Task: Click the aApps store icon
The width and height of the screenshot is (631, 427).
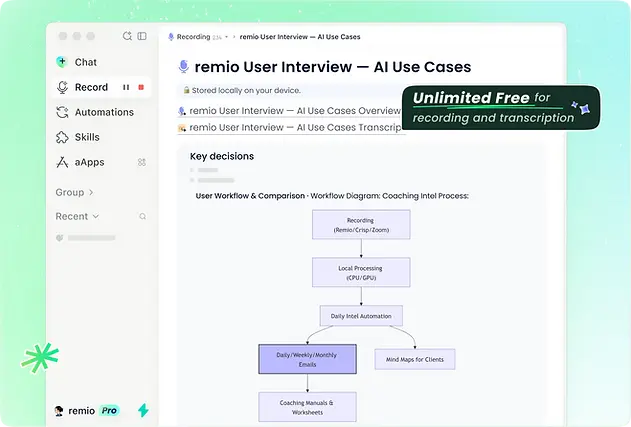Action: [62, 162]
